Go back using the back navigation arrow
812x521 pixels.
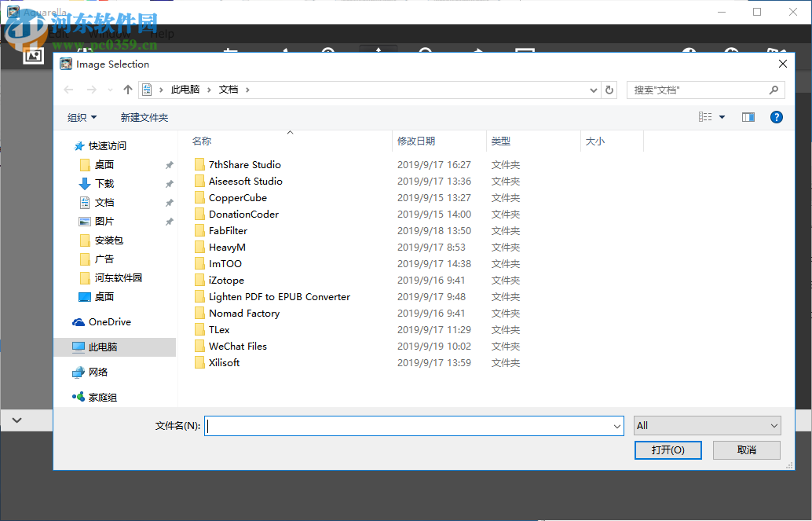(68, 90)
